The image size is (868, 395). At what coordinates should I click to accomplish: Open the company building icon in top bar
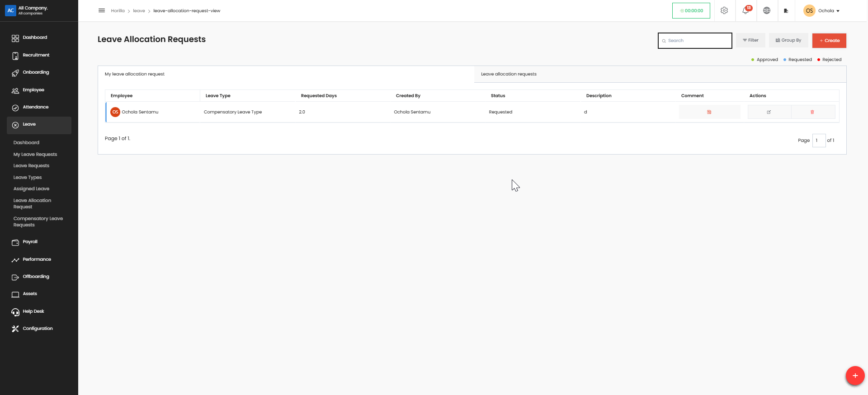tap(786, 11)
